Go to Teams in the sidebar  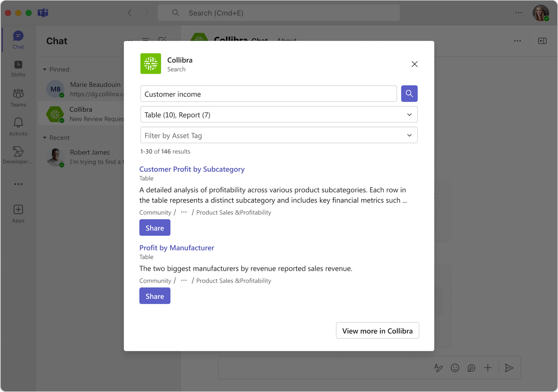coord(18,98)
